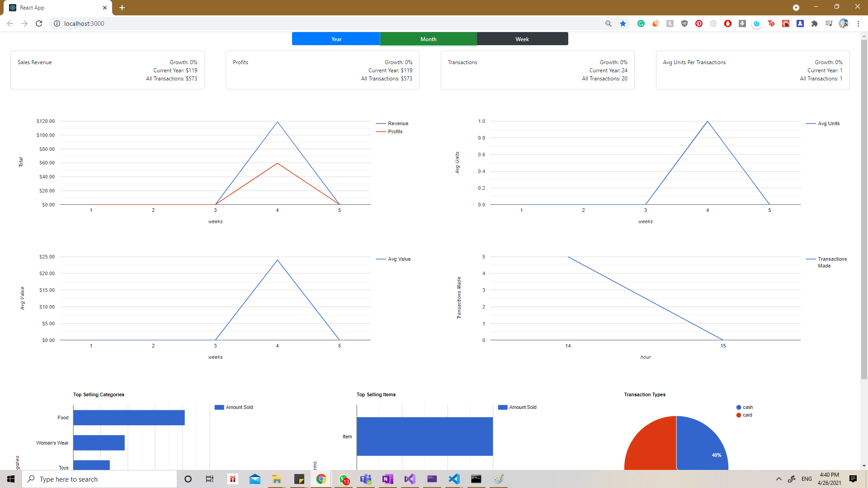Open the browser profile avatar menu
This screenshot has width=868, height=488.
(x=844, y=23)
